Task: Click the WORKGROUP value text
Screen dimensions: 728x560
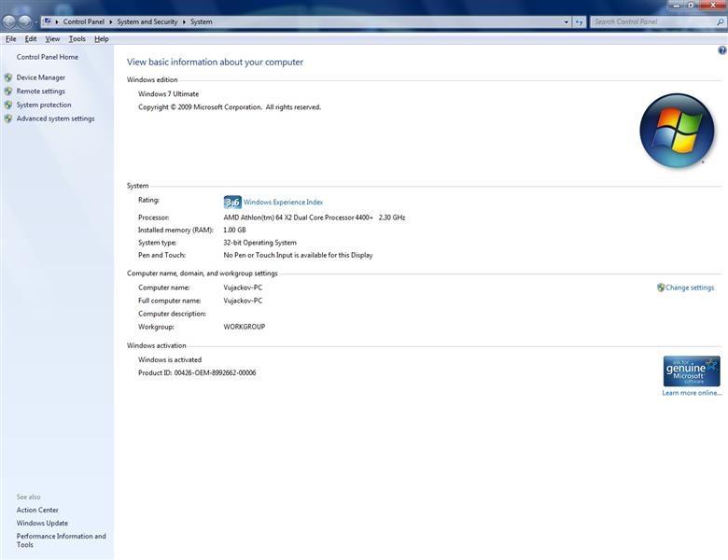Action: pos(245,327)
